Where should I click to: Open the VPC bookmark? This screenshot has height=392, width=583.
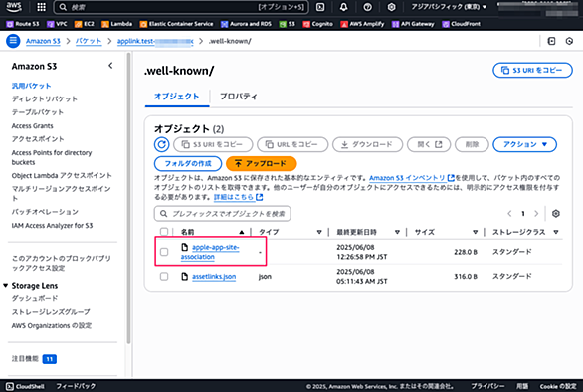57,24
